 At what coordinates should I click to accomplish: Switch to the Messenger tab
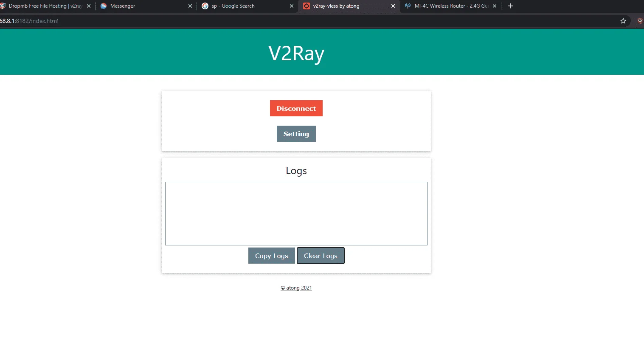(x=146, y=6)
